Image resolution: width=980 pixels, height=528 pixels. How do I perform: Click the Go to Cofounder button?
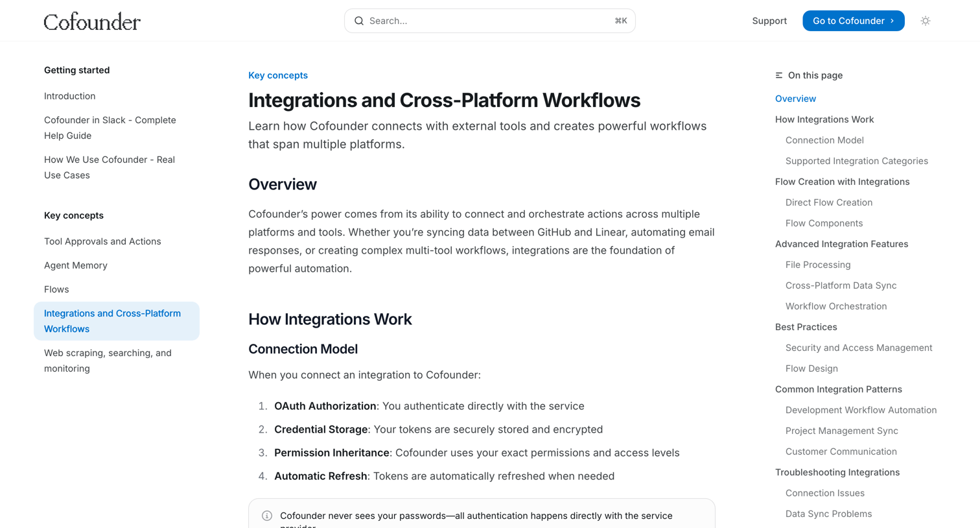854,21
